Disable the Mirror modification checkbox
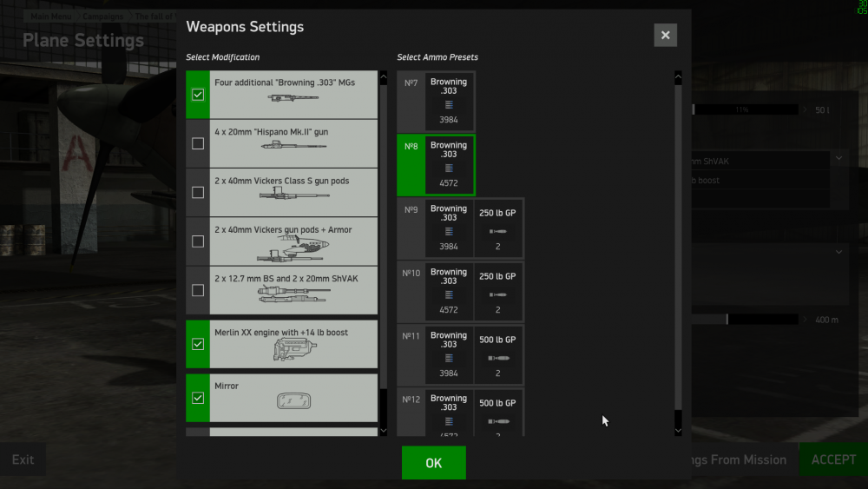Screen dimensions: 868x489 tap(198, 398)
